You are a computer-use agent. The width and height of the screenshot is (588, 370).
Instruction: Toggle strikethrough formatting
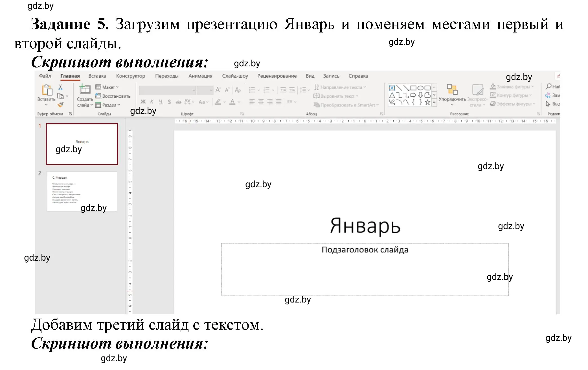[178, 102]
